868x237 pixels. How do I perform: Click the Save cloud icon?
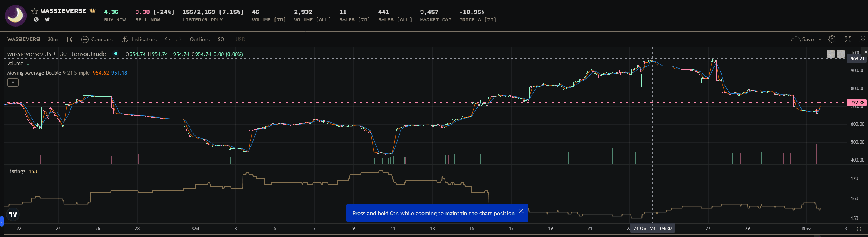(796, 39)
